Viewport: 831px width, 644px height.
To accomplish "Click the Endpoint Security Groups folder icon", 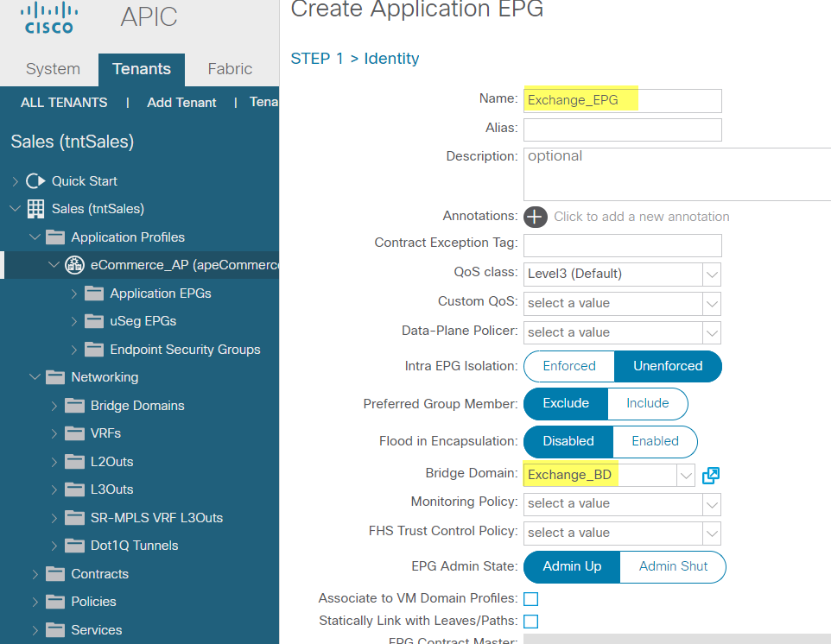I will coord(94,350).
